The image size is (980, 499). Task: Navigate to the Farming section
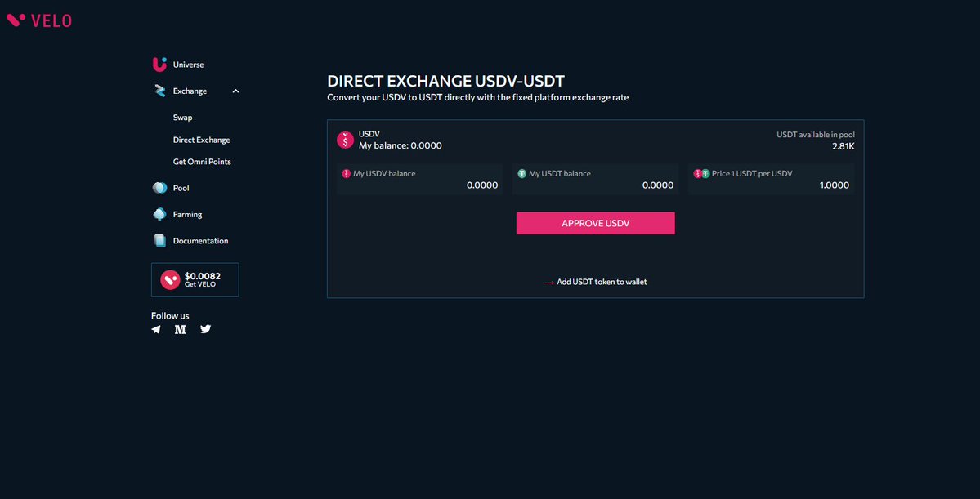[187, 214]
